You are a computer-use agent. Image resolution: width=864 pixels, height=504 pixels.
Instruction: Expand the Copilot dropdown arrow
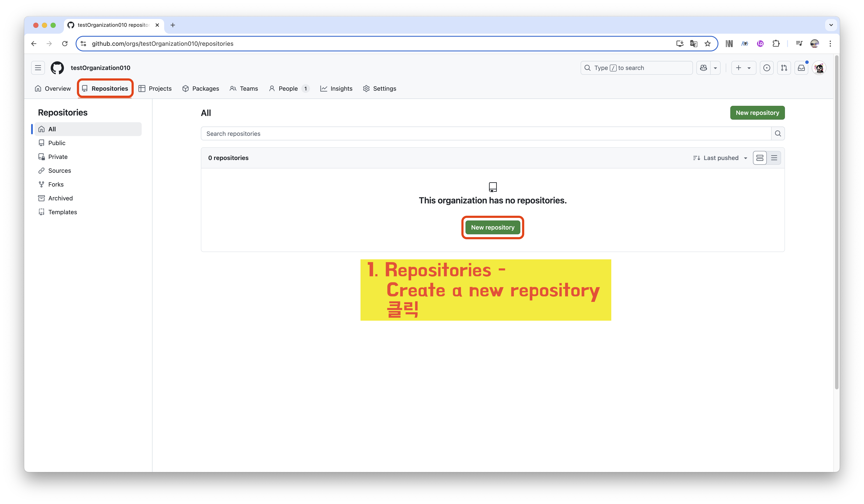click(x=716, y=68)
